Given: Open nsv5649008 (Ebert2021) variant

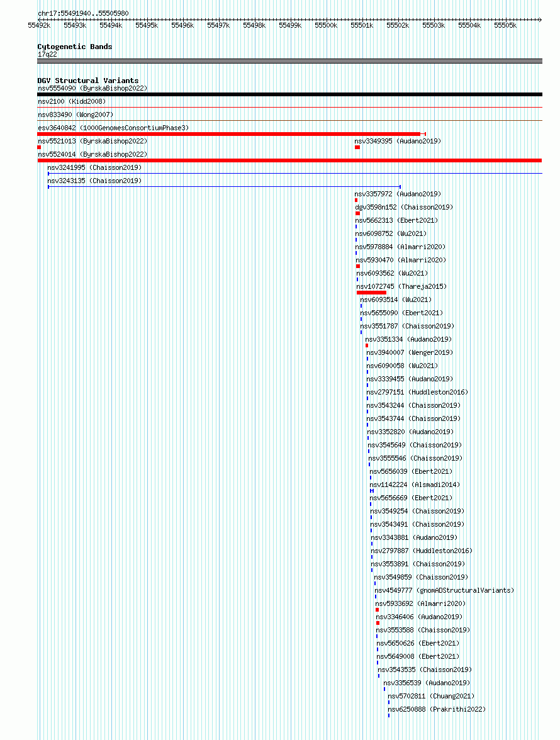Looking at the screenshot, I should 418,656.
